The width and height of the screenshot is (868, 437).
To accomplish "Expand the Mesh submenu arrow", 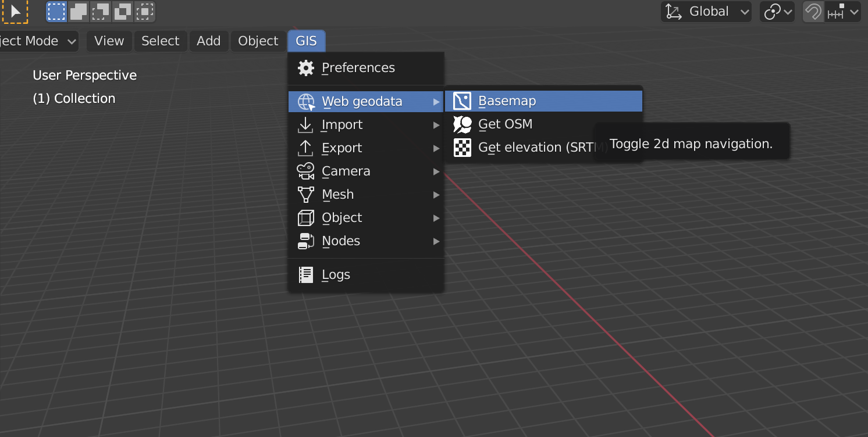I will click(436, 195).
